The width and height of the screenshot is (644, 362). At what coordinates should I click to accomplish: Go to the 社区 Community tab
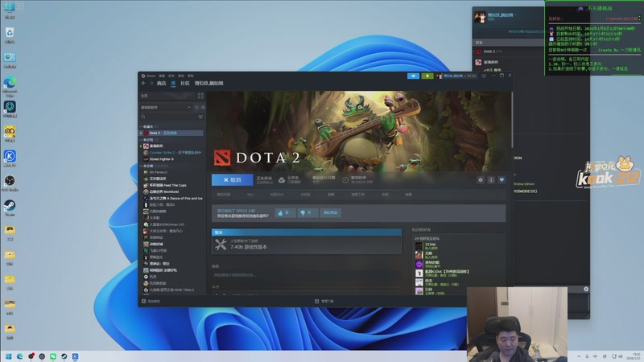pyautogui.click(x=185, y=84)
